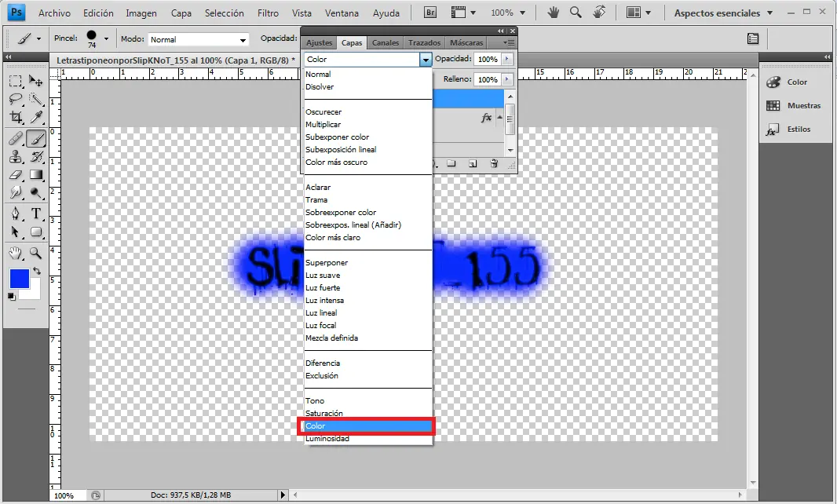This screenshot has height=504, width=837.
Task: Open layer fx effects indicator
Action: coord(486,118)
